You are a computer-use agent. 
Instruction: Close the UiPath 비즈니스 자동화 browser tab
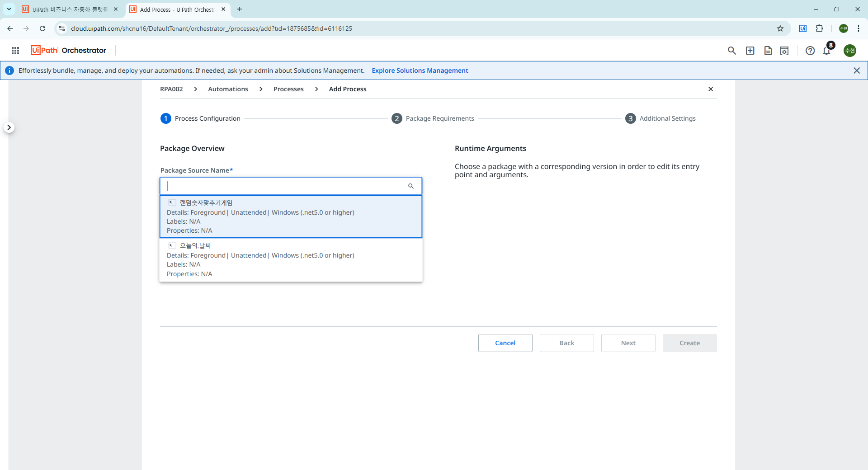[116, 9]
